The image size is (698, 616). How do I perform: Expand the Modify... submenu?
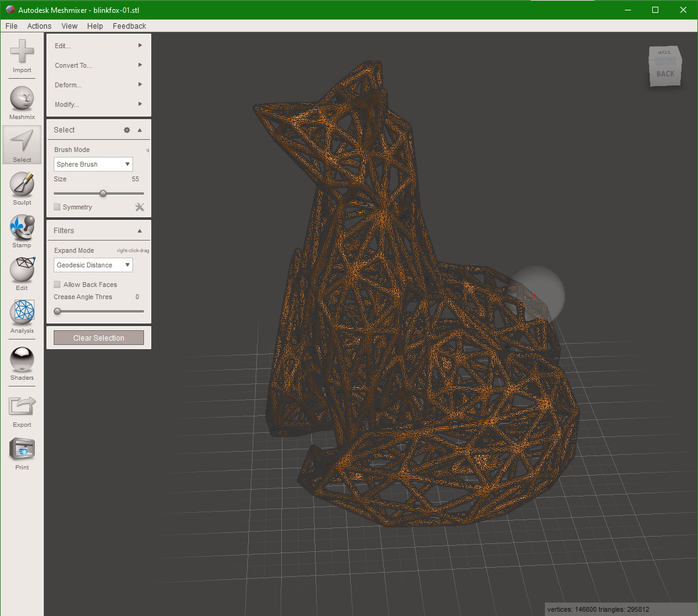point(98,104)
